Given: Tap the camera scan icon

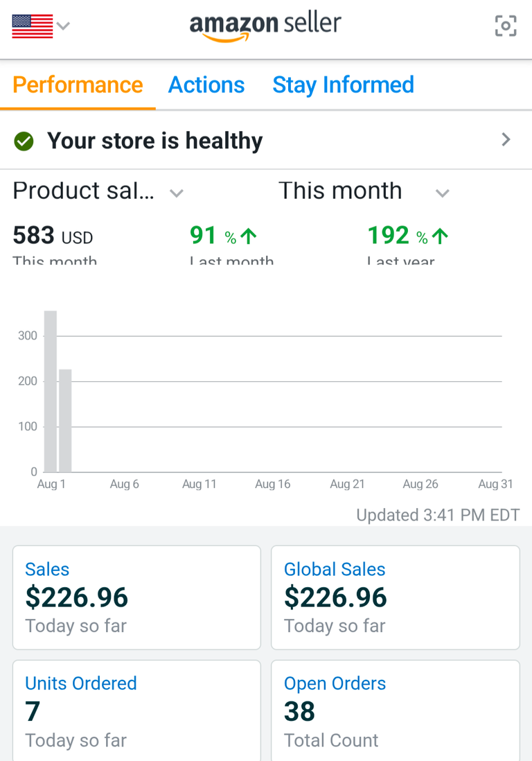Looking at the screenshot, I should tap(506, 26).
